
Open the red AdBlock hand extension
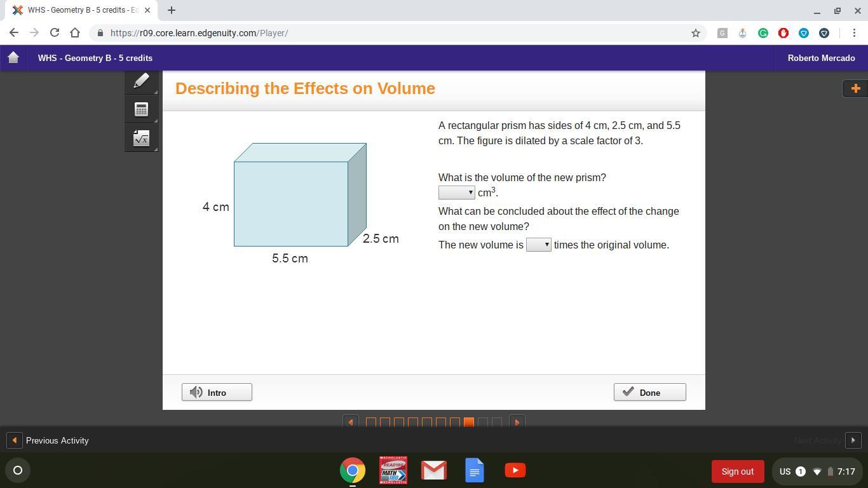tap(783, 33)
